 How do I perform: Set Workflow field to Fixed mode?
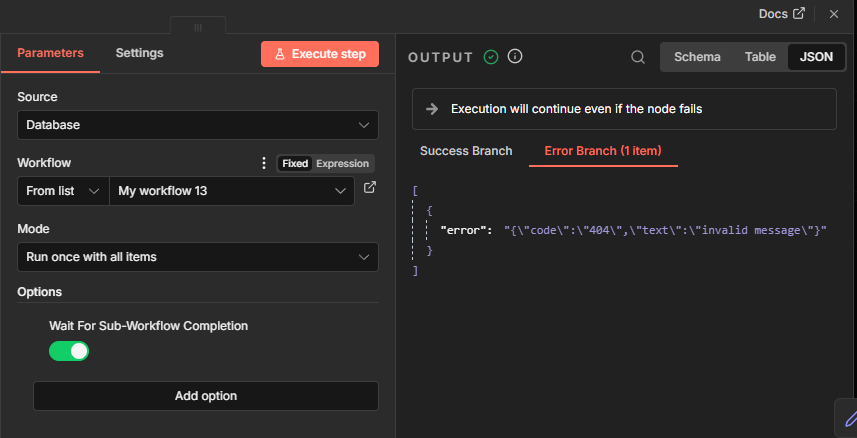tap(295, 163)
